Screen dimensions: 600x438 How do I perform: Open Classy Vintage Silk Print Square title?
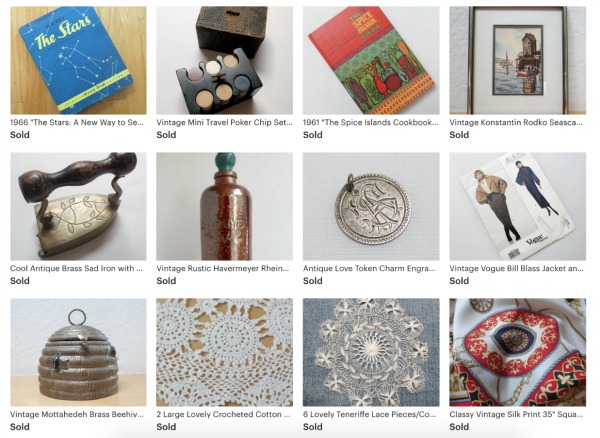[x=516, y=414]
